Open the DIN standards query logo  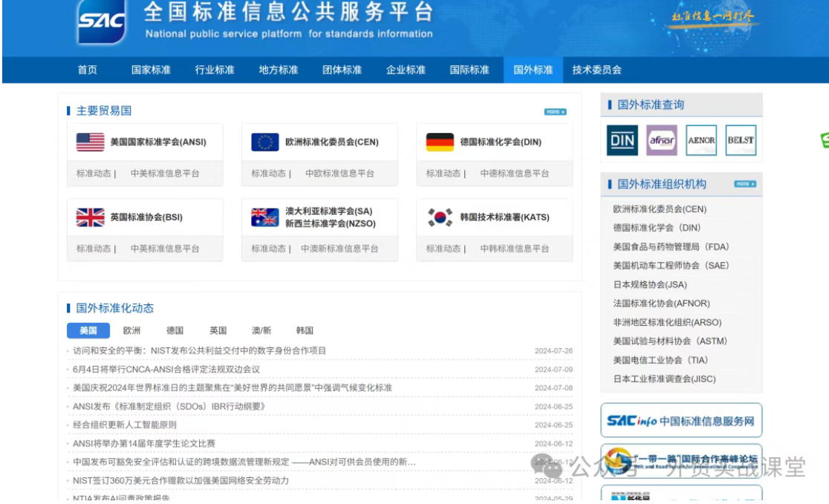click(622, 140)
